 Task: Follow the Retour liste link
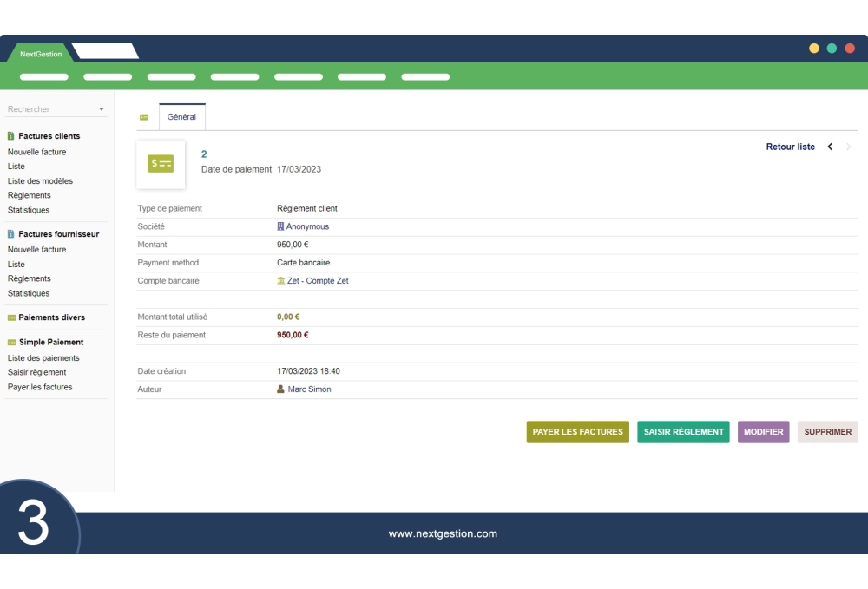tap(790, 147)
